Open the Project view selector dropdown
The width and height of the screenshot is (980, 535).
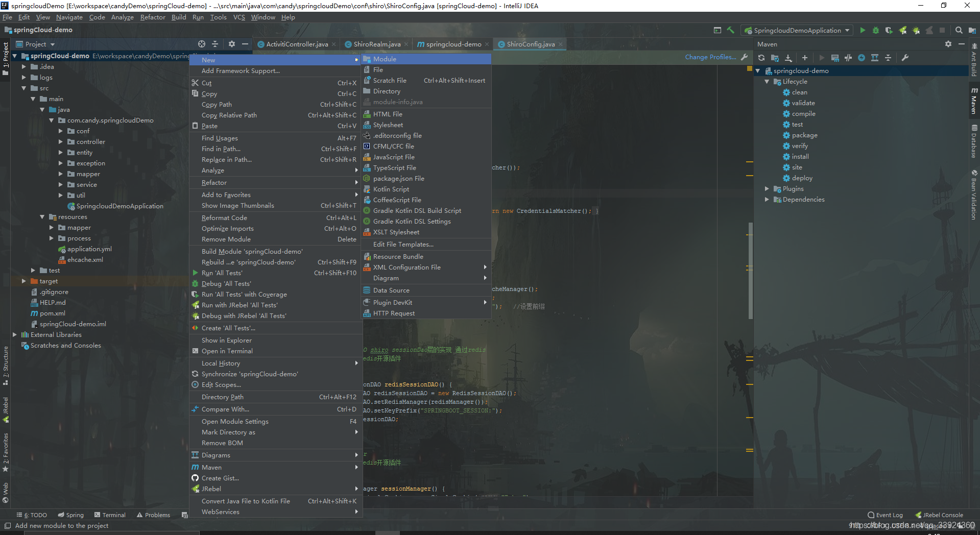35,44
